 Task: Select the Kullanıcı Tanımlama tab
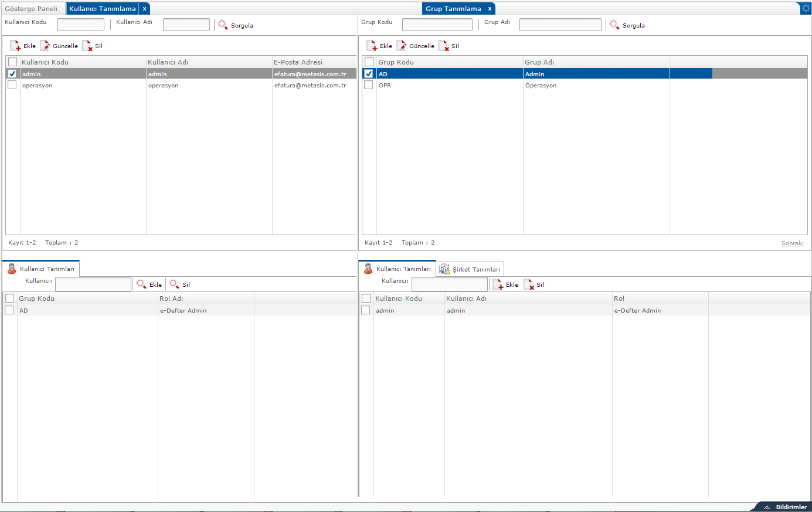102,9
